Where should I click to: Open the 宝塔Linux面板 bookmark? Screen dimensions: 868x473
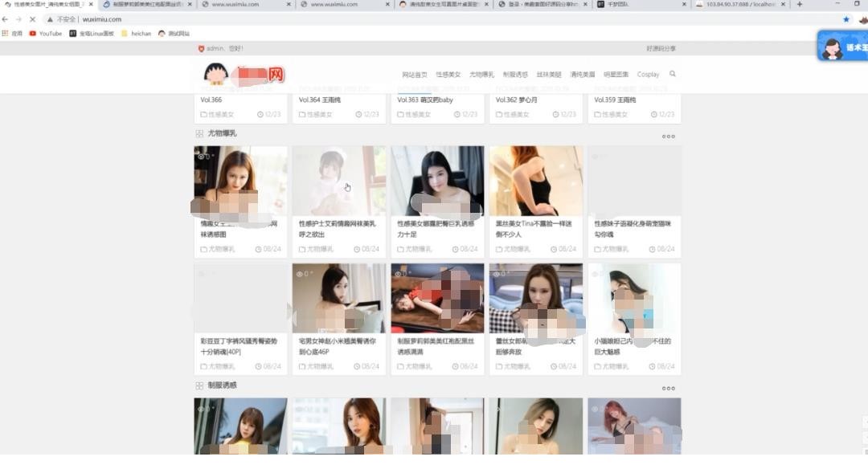pos(92,34)
